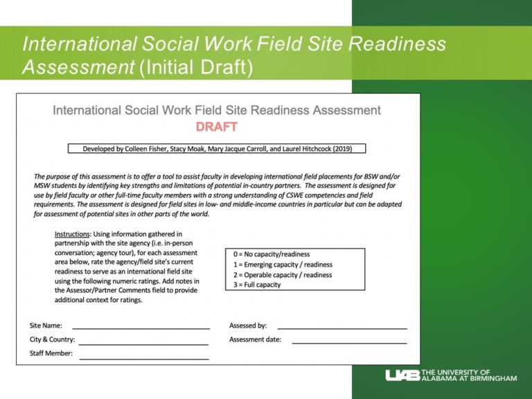
Task: Click 'The University of Alabama at Birmingham' text
Action: [469, 375]
